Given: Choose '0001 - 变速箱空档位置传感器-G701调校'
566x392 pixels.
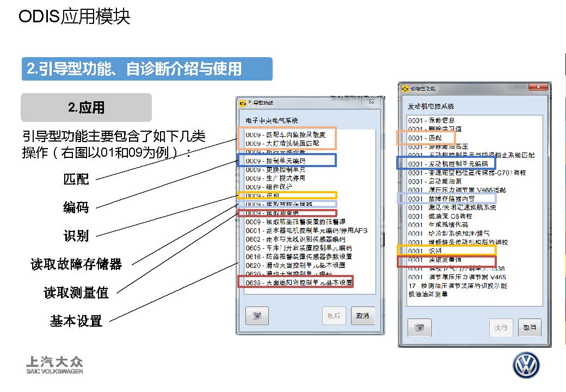Looking at the screenshot, I should (467, 173).
